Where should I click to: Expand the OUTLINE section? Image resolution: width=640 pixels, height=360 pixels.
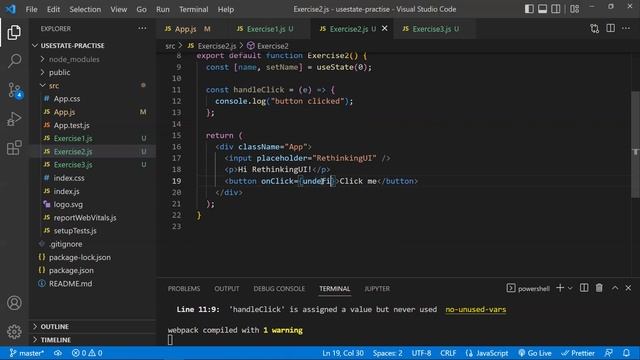coord(93,327)
